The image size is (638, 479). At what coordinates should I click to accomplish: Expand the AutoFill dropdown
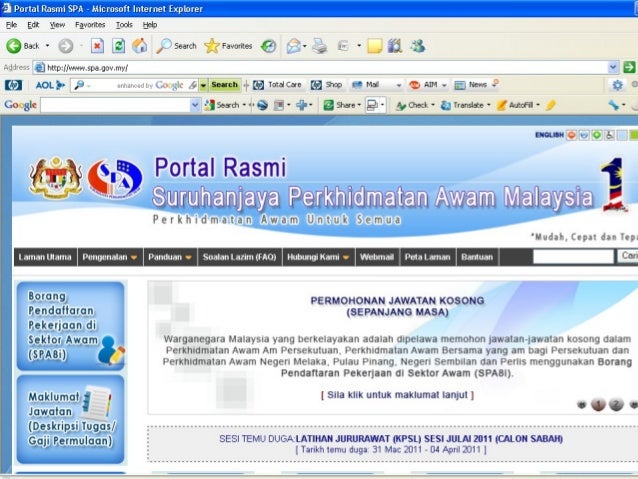pos(538,105)
